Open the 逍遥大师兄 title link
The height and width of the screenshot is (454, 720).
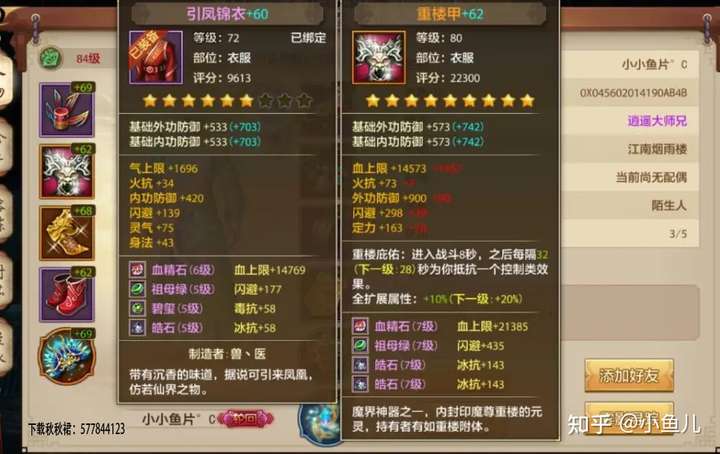[x=657, y=121]
